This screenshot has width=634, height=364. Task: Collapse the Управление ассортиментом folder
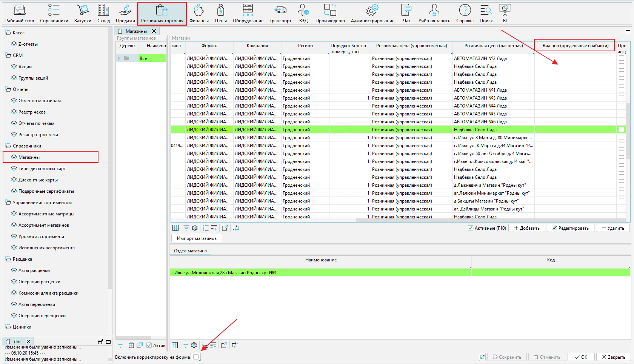[x=8, y=203]
